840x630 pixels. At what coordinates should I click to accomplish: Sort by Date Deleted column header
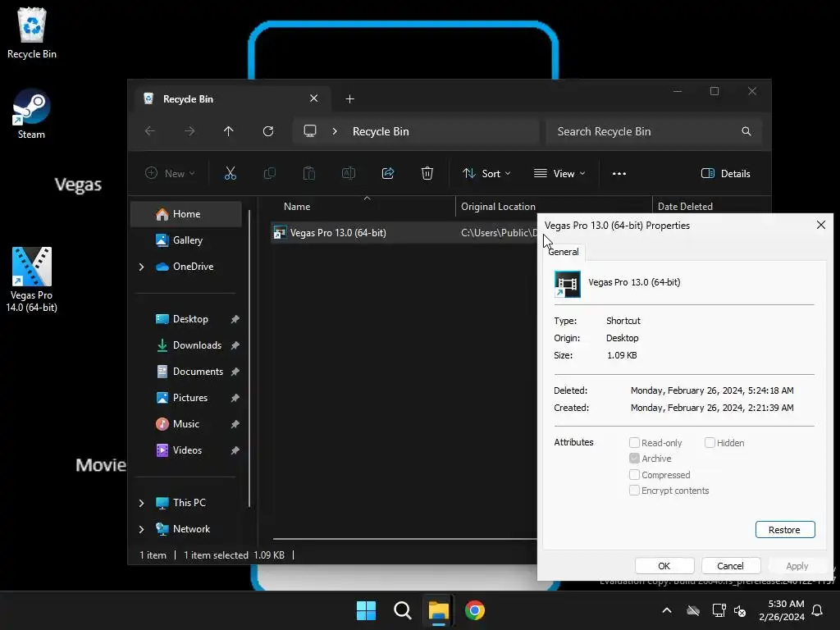[711, 206]
